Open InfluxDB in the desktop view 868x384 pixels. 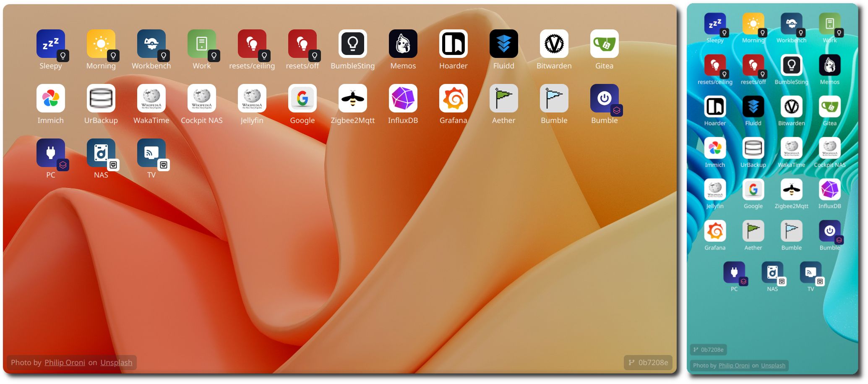point(403,98)
